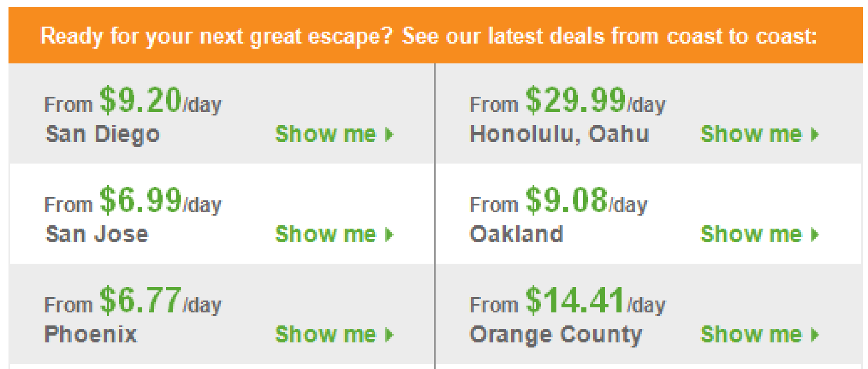Image resolution: width=868 pixels, height=369 pixels.
Task: Click the arrow icon for the Oakland deal
Action: click(x=815, y=234)
